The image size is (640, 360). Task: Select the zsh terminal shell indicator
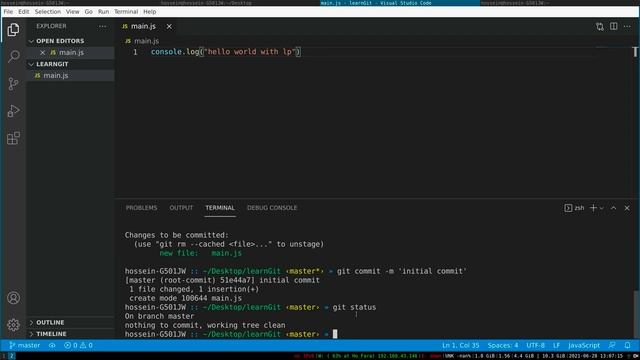574,208
